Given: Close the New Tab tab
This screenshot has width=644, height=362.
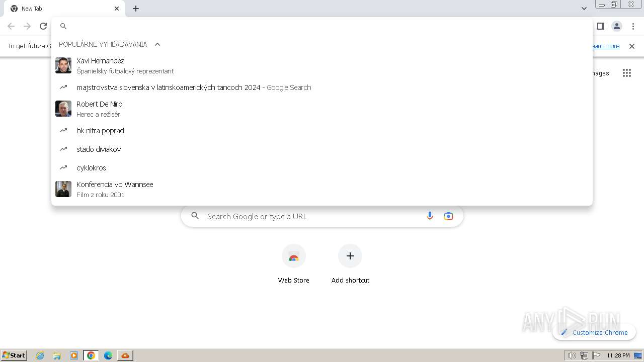Looking at the screenshot, I should tap(117, 9).
